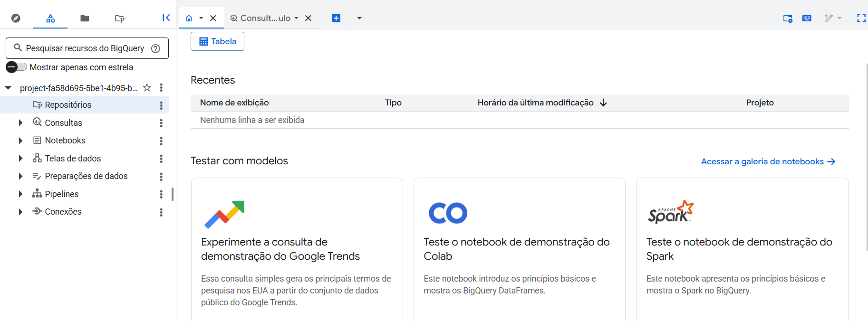The width and height of the screenshot is (868, 321).
Task: Open more options for Preparações de dados
Action: (161, 177)
